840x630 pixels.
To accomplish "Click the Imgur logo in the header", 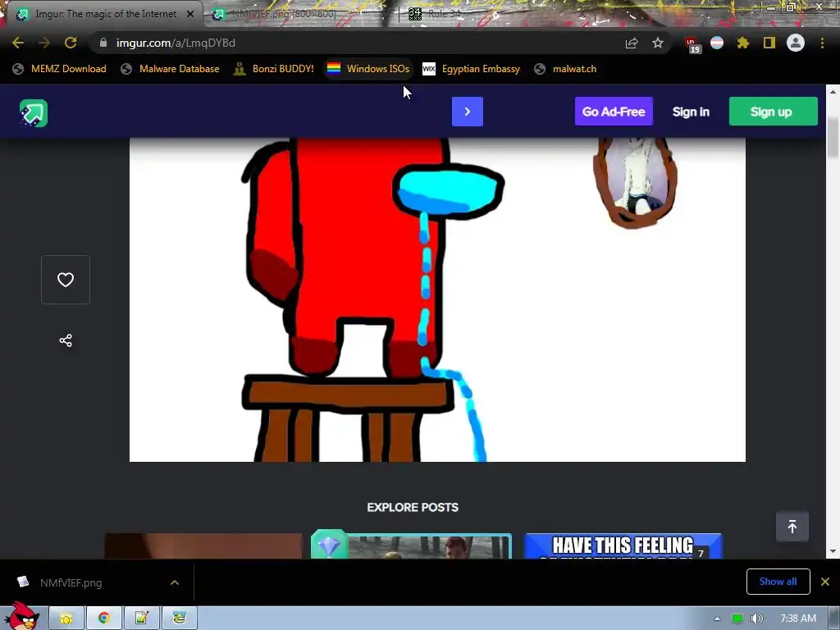I will click(x=34, y=113).
